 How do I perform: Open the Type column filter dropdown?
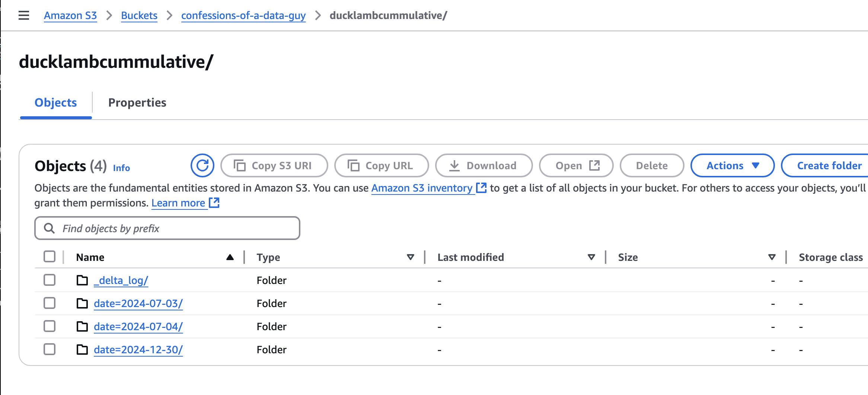pyautogui.click(x=410, y=257)
